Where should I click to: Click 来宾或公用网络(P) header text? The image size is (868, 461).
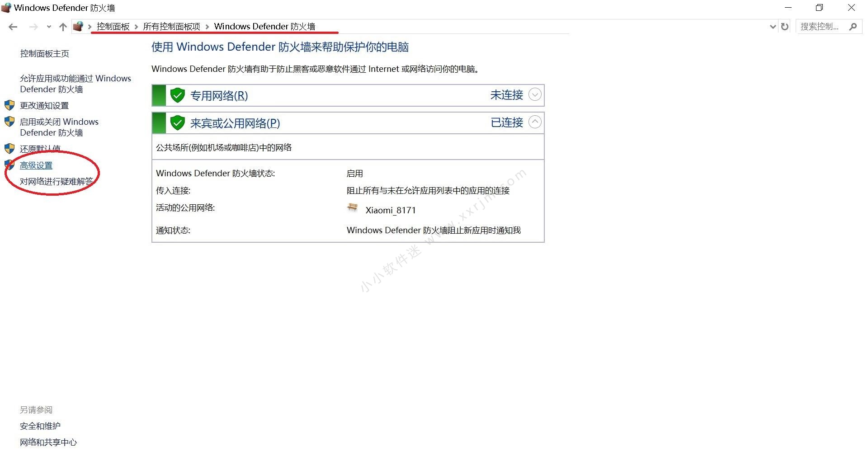click(x=235, y=123)
